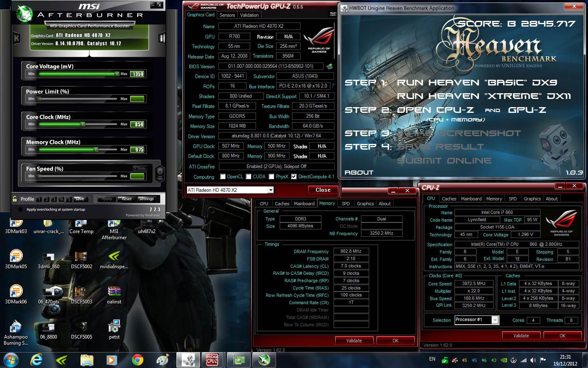Viewport: 588px width, 368px height.
Task: Click RUN HEAVEN "XTREME" DX11
Action: pos(483,96)
